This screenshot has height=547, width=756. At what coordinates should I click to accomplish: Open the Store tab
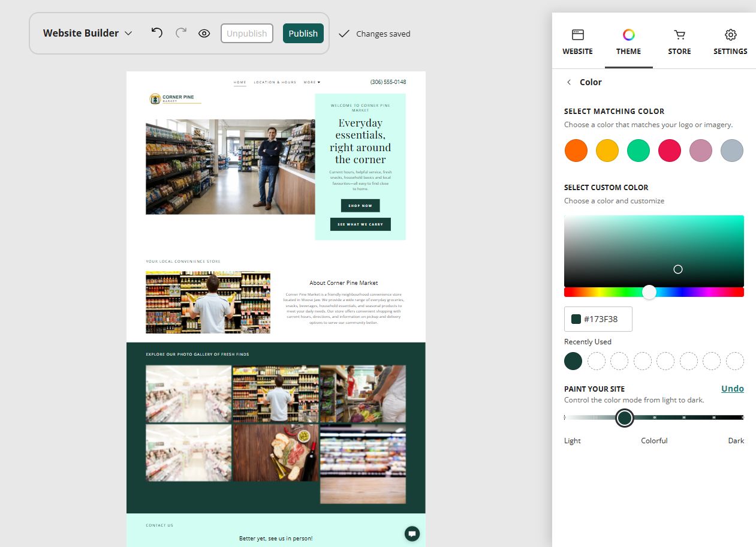coord(679,43)
